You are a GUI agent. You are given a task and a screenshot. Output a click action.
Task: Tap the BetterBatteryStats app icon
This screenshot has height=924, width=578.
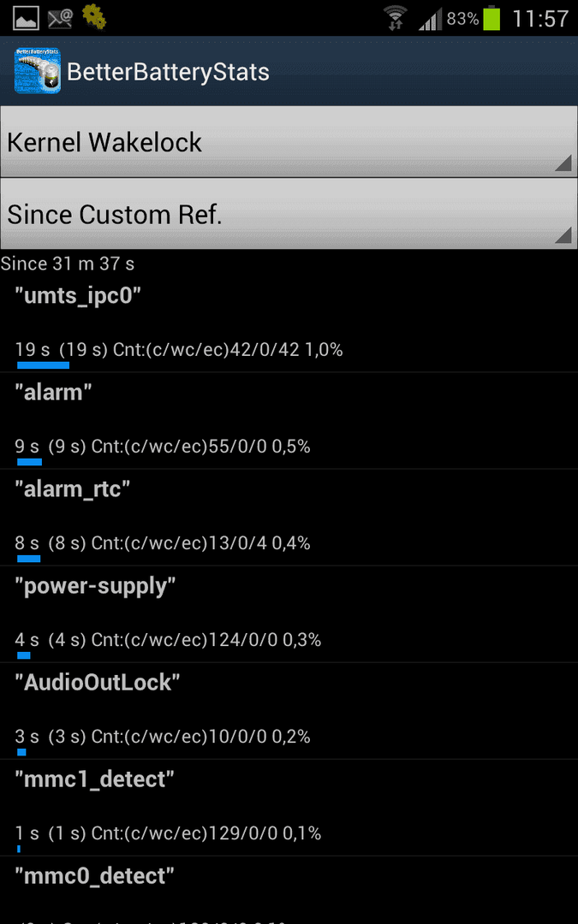tap(37, 71)
